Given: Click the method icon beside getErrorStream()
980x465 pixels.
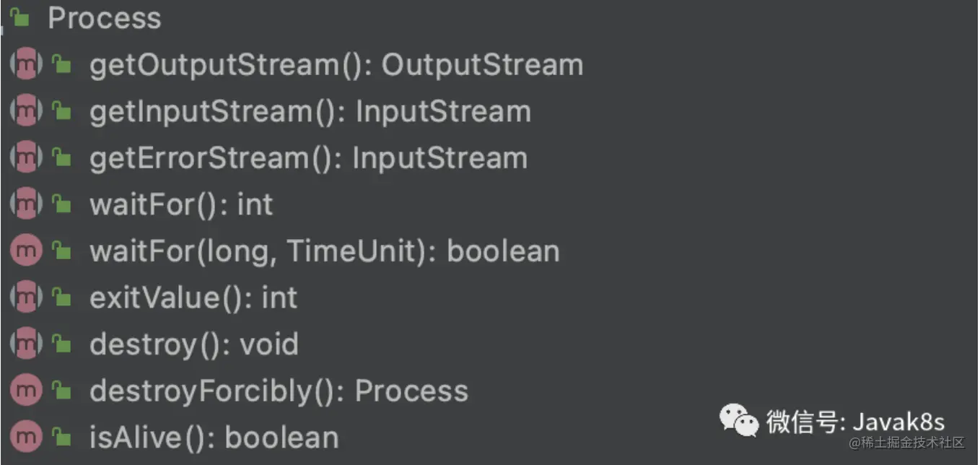Looking at the screenshot, I should point(26,159).
